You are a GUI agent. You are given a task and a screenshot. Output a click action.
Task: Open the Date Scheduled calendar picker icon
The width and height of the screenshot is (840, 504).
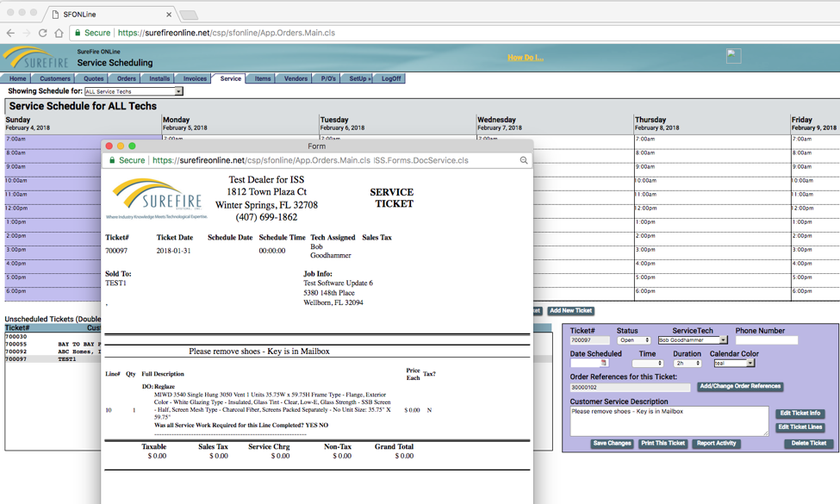604,363
